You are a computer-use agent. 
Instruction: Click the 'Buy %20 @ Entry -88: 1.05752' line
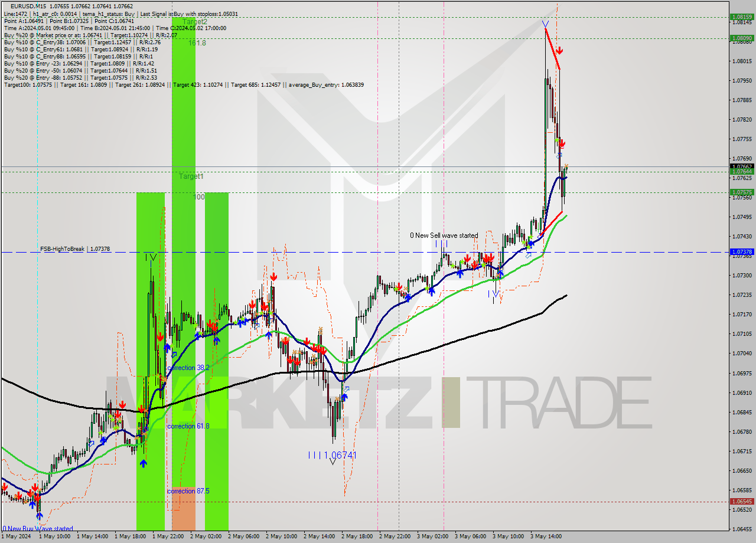(80, 77)
